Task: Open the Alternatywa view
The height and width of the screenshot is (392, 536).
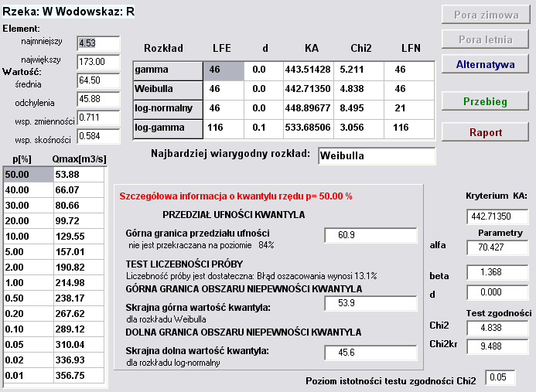Action: click(486, 64)
